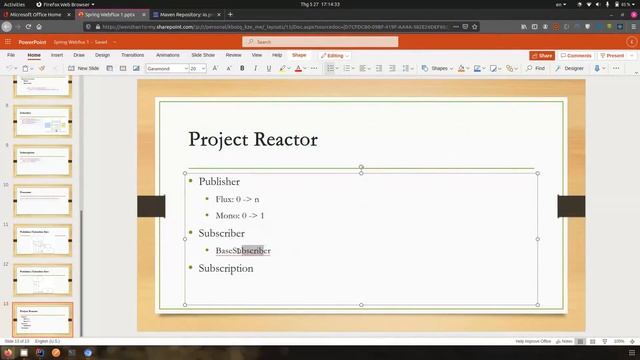
Task: Open the Designer pane
Action: (569, 69)
